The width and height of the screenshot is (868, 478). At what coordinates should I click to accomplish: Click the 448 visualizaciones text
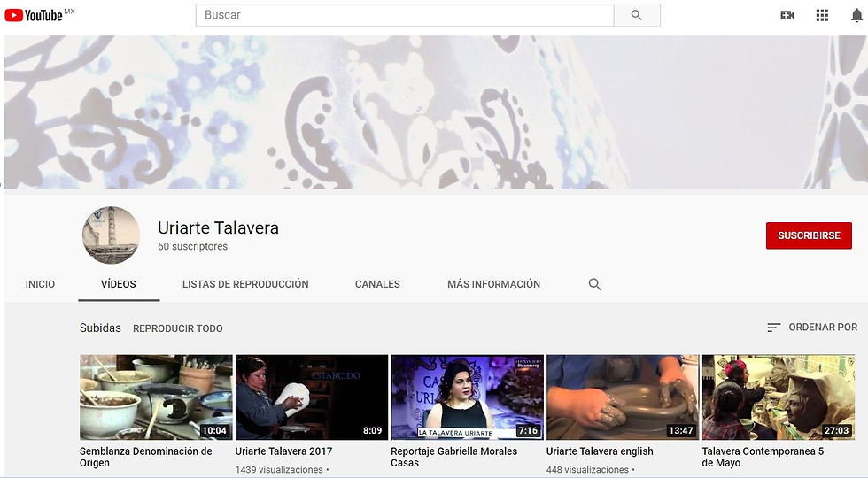[x=587, y=470]
